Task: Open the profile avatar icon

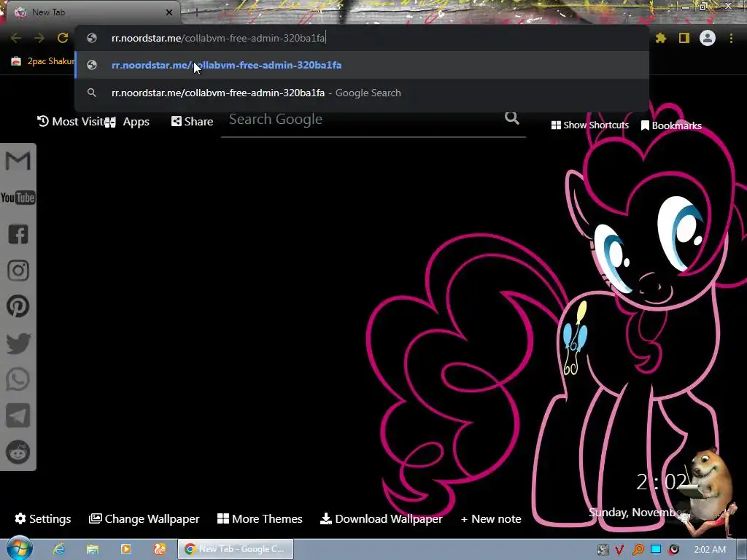Action: (708, 38)
